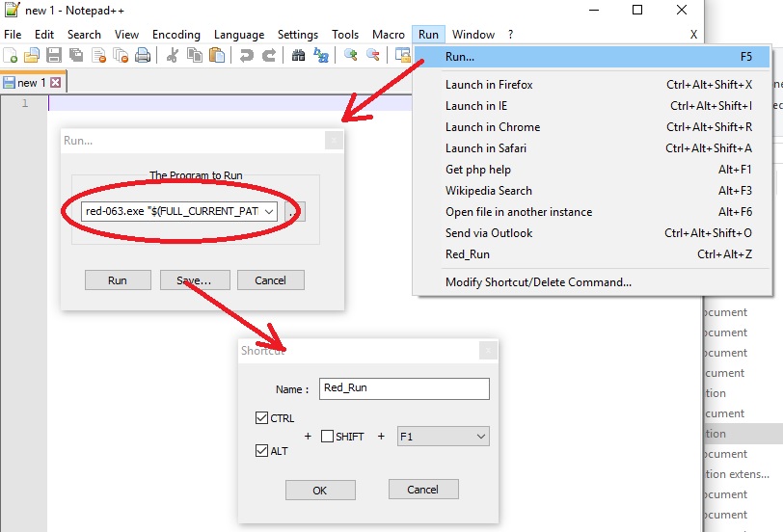This screenshot has width=783, height=532.
Task: Open the Search menu
Action: (x=84, y=35)
